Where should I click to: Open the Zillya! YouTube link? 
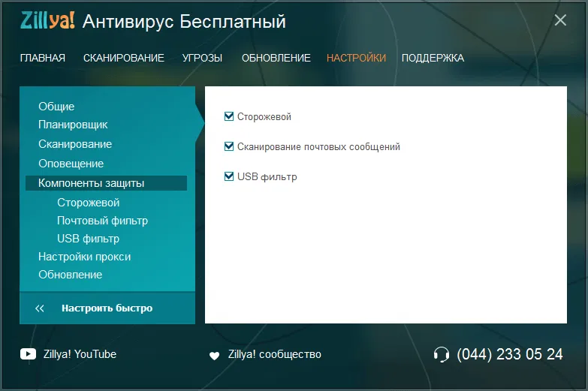tap(80, 354)
